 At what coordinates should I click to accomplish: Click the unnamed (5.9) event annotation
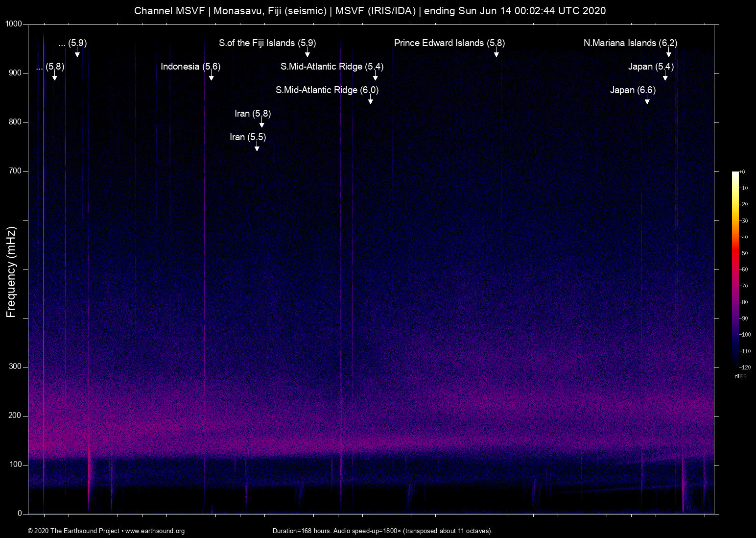[71, 43]
